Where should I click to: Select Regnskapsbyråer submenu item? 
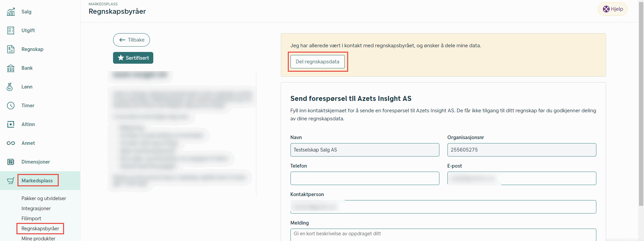pyautogui.click(x=40, y=229)
